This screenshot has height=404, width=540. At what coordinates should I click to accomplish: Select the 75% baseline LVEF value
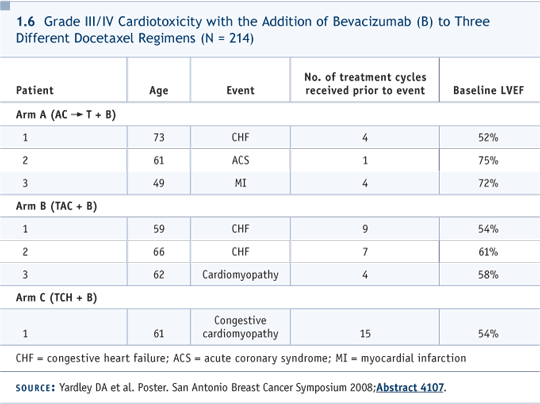(x=488, y=160)
